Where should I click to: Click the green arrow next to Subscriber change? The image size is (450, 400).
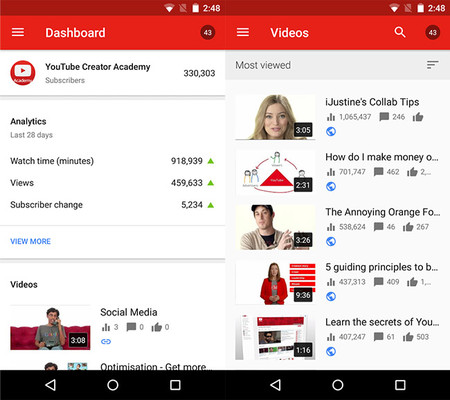[211, 205]
